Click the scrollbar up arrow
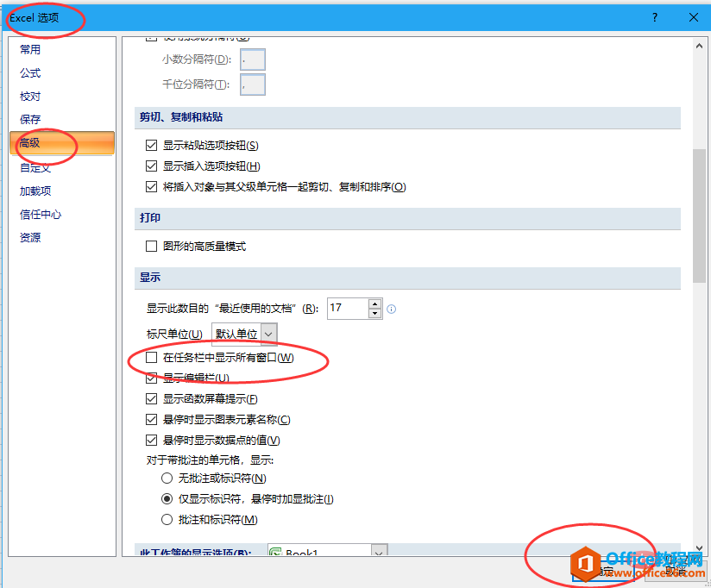711x588 pixels. pos(699,46)
